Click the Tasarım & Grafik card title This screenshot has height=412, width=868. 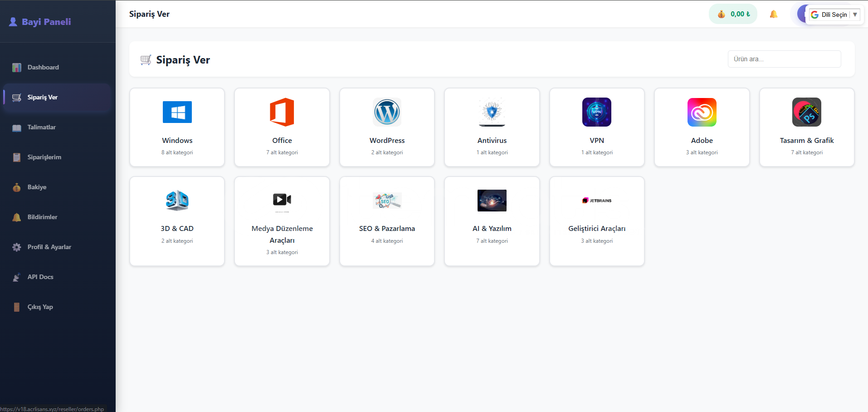pos(807,141)
